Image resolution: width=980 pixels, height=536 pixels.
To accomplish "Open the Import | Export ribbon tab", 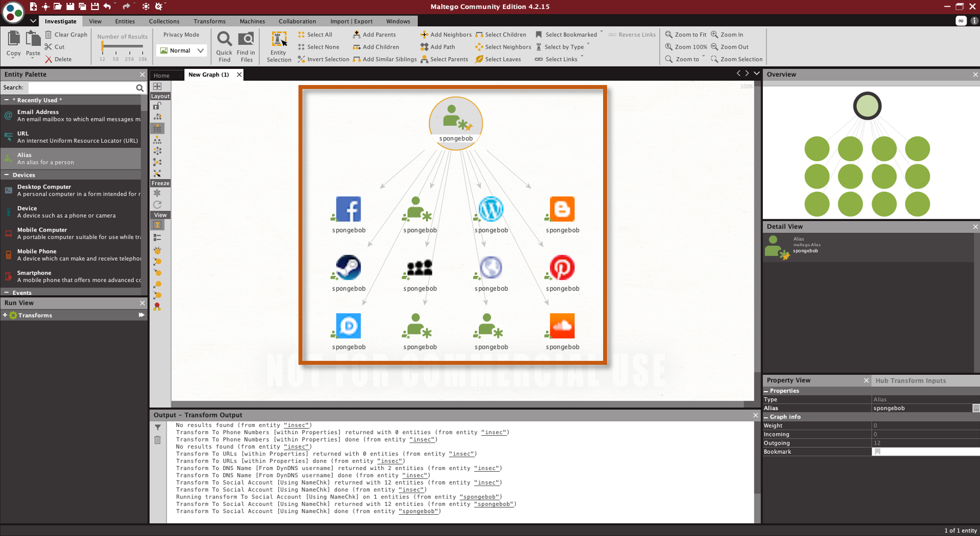I will 351,21.
